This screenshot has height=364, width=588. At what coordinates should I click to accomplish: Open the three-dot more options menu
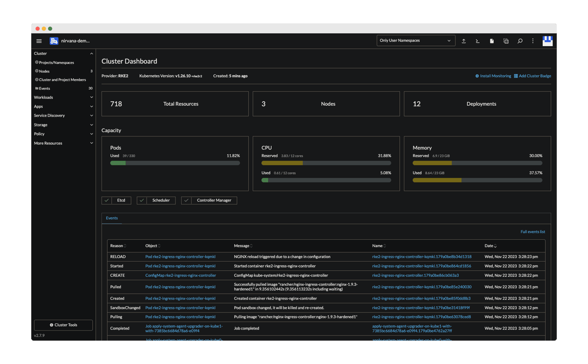pos(533,41)
